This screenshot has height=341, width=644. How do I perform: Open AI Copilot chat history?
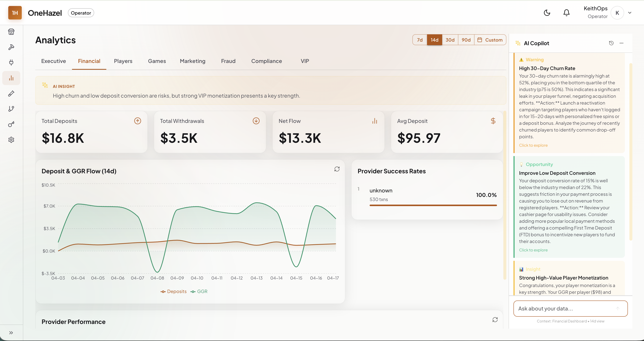611,43
